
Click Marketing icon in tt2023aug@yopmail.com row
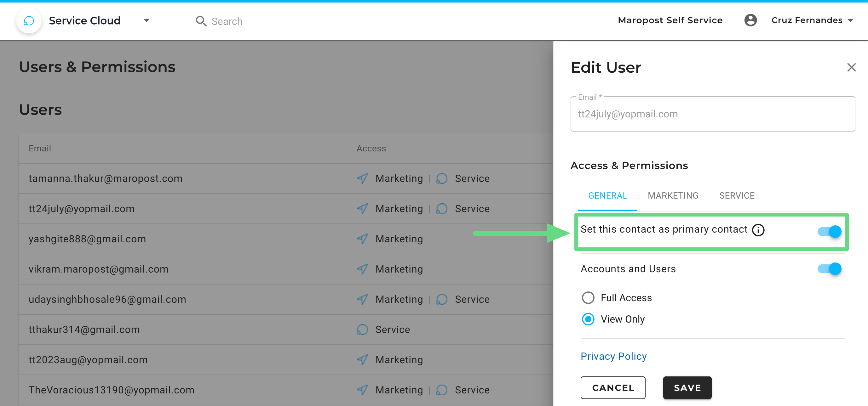tap(362, 360)
